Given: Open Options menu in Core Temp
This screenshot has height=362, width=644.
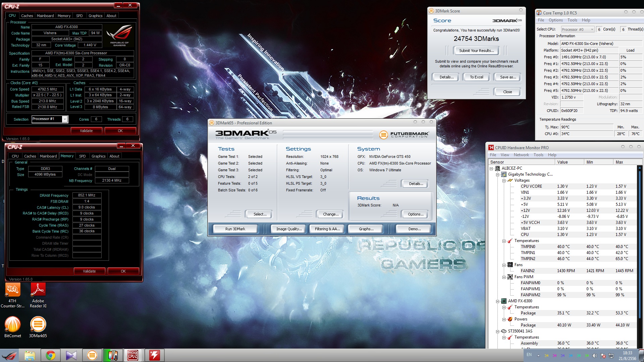Looking at the screenshot, I should [555, 20].
